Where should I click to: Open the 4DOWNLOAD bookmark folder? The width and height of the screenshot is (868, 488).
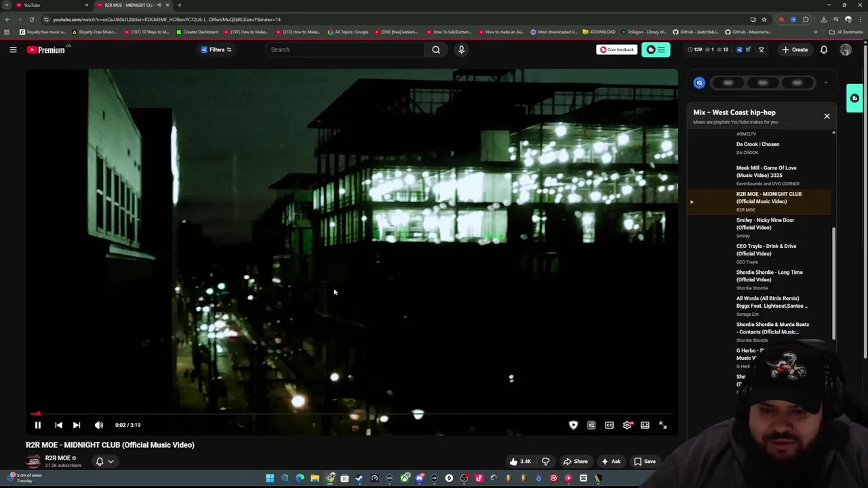(599, 32)
